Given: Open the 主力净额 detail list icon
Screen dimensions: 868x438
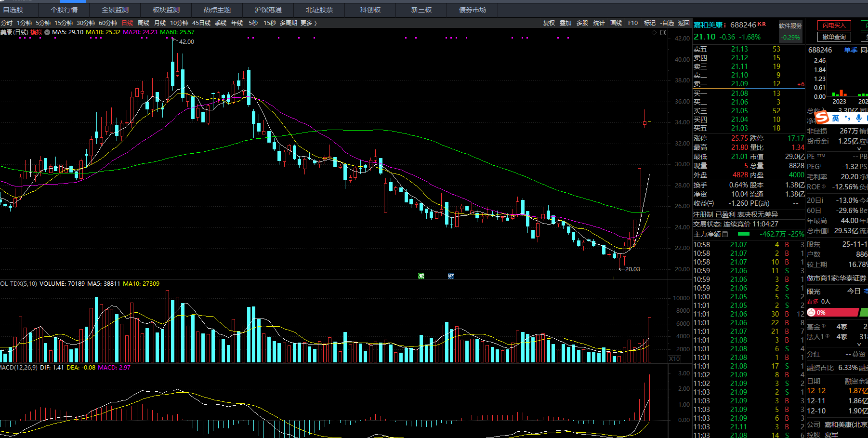Looking at the screenshot, I should 725,234.
